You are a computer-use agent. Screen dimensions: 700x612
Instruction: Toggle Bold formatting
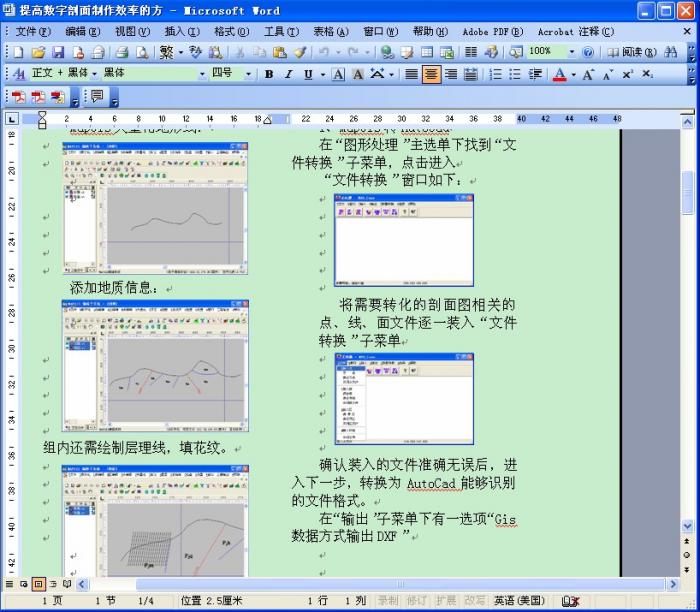tap(269, 74)
